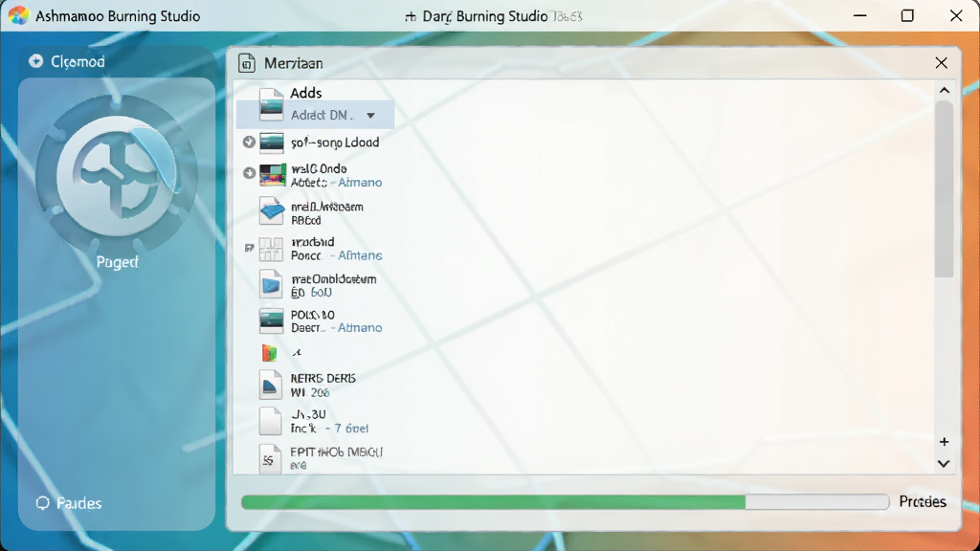The image size is (980, 551).
Task: Click the SS page icon of EPIT row
Action: pyautogui.click(x=270, y=458)
